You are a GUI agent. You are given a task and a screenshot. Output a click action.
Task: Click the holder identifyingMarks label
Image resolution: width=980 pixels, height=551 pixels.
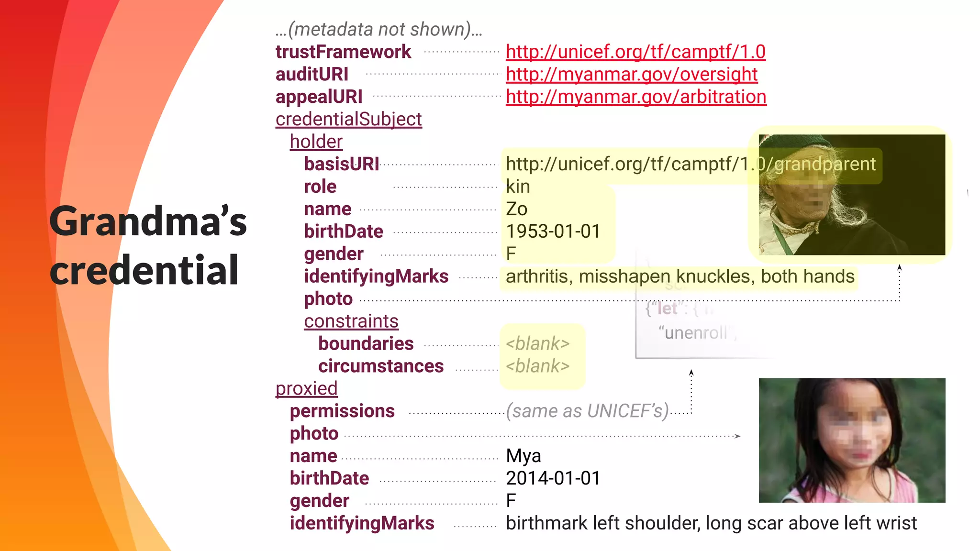376,277
